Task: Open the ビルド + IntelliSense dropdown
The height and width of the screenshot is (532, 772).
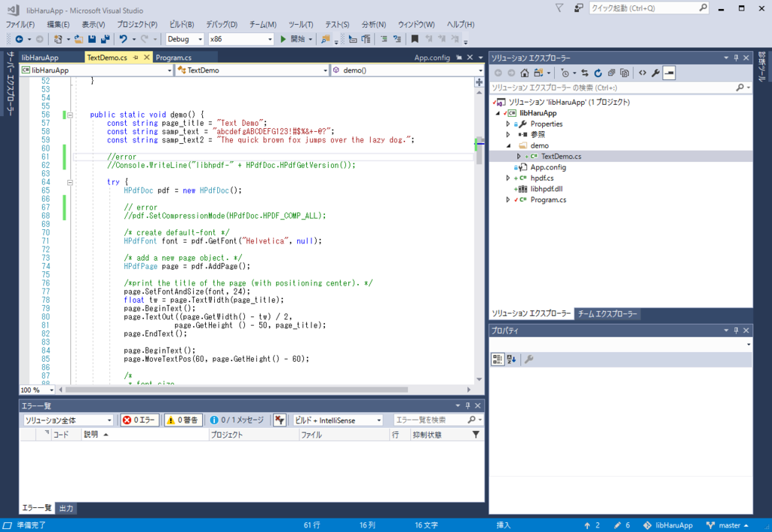Action: [337, 420]
